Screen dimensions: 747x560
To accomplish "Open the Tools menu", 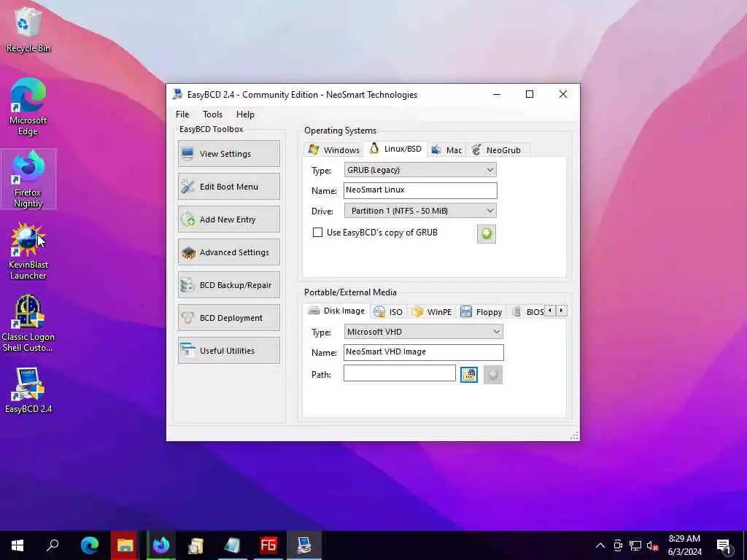I will click(212, 114).
